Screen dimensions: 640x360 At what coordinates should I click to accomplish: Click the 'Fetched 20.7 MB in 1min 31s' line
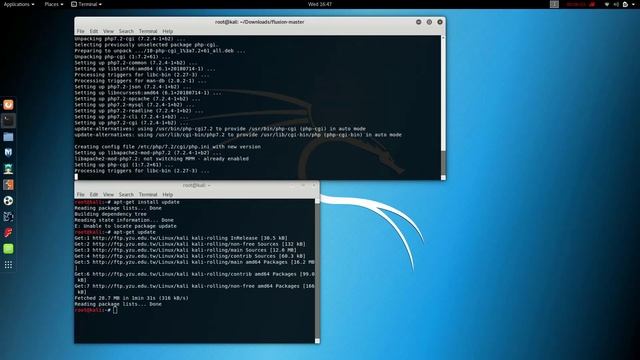coord(131,298)
